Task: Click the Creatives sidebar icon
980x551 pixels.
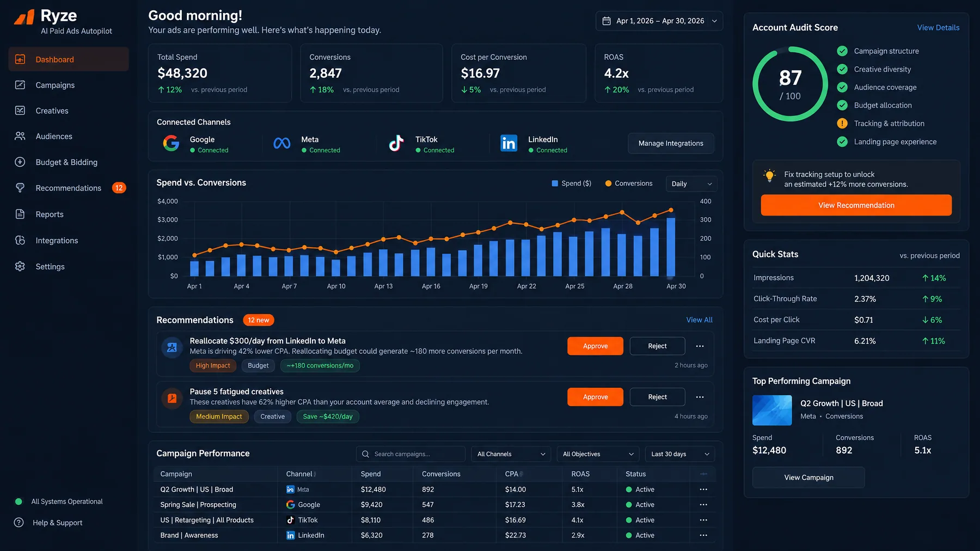Action: (20, 111)
